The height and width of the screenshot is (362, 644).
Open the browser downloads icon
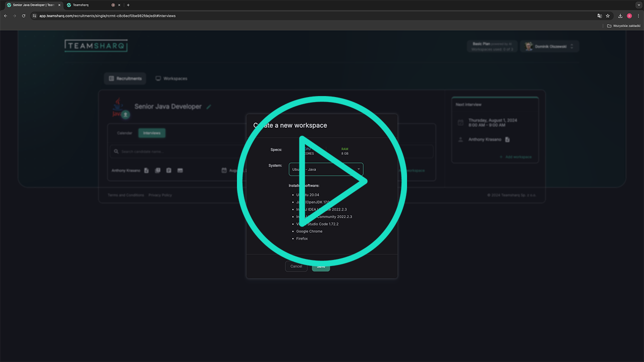(x=620, y=16)
